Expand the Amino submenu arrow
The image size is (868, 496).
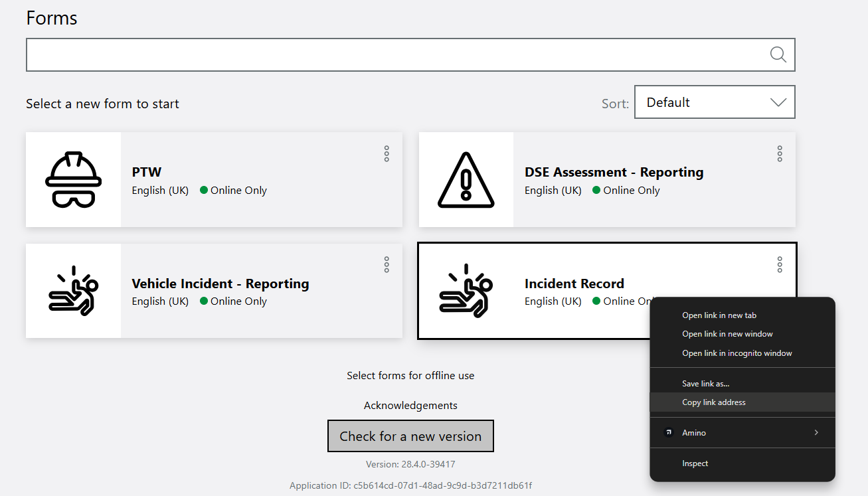coord(816,433)
